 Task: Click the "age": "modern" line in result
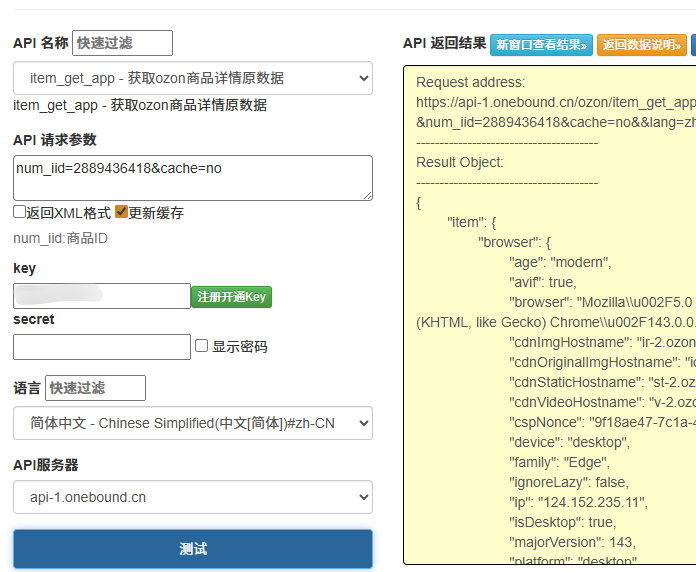coord(560,262)
